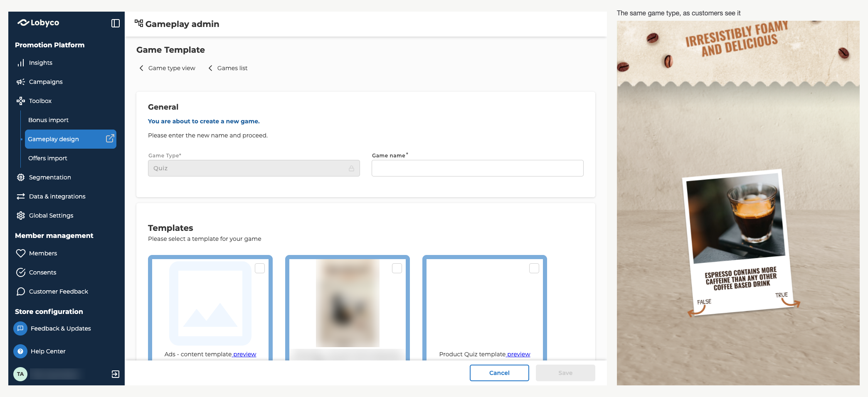Open Product Quiz template preview link
The height and width of the screenshot is (397, 868).
click(518, 354)
